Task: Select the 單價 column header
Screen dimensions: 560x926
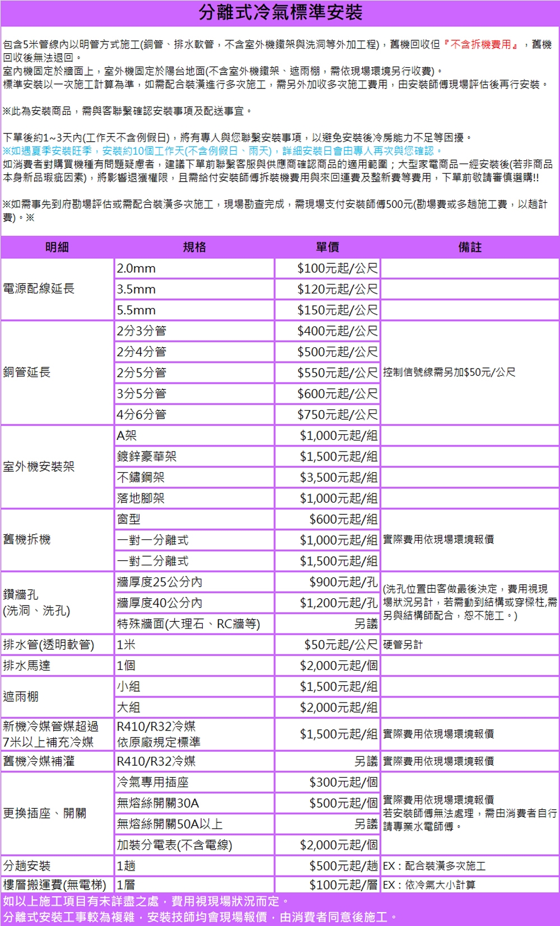Action: [327, 247]
